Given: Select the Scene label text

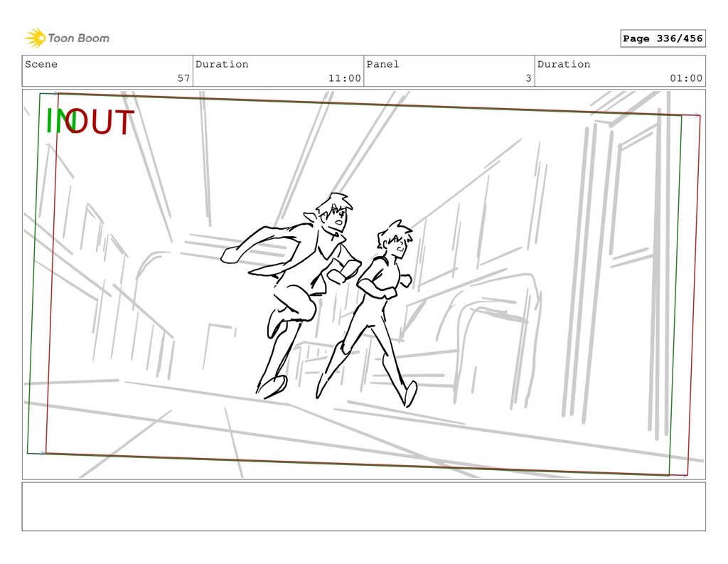Looking at the screenshot, I should [x=41, y=64].
